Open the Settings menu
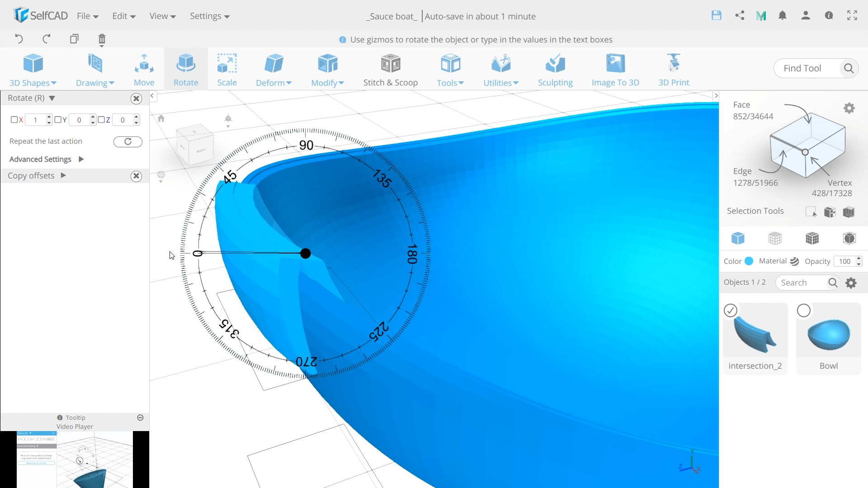 [x=210, y=16]
